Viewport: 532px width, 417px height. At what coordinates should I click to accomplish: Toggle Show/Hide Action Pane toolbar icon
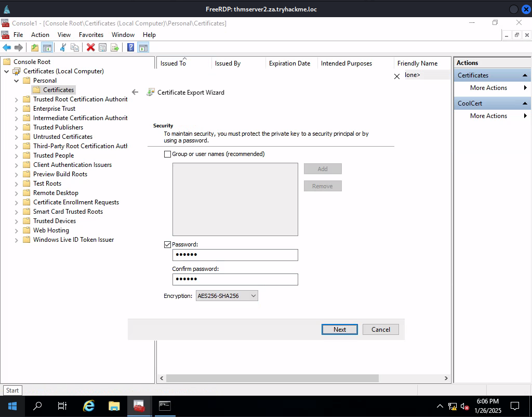pos(143,47)
